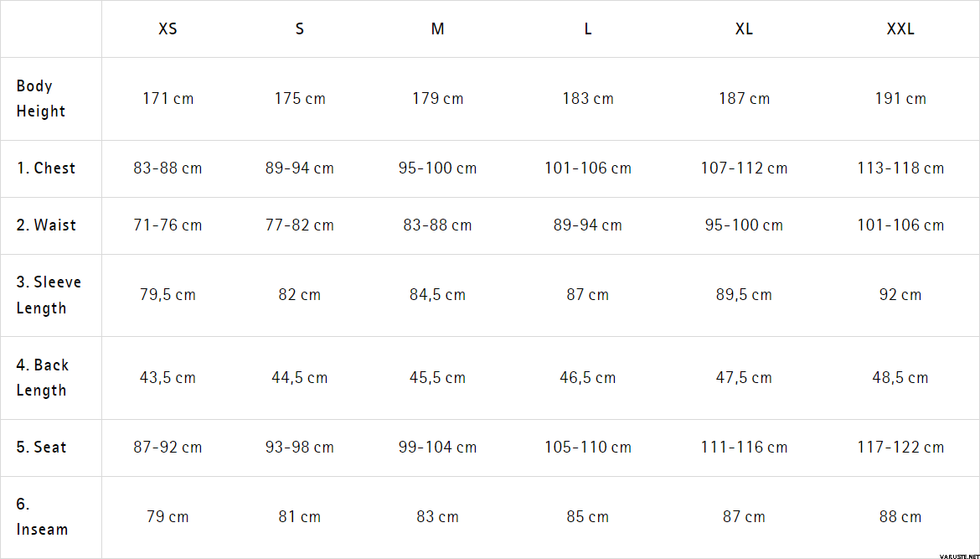Select the 107-112 cm chest cell
This screenshot has height=559, width=980.
(744, 168)
